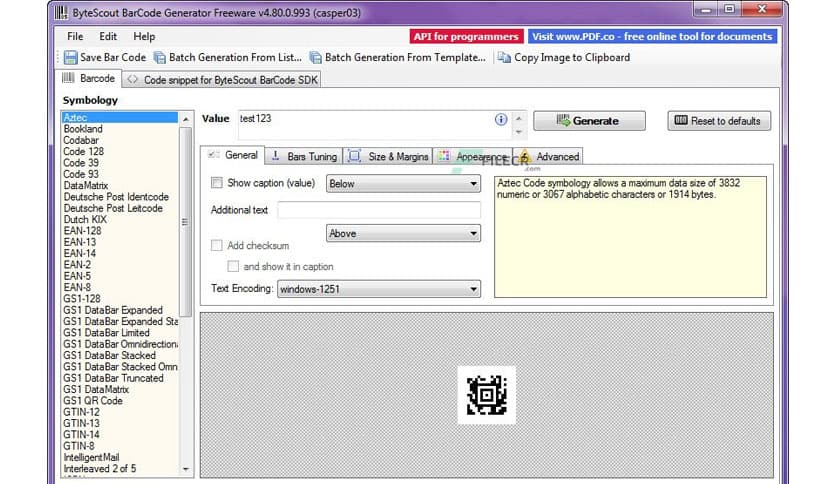
Task: Open the additional text position dropdown showing Above
Action: coord(403,233)
